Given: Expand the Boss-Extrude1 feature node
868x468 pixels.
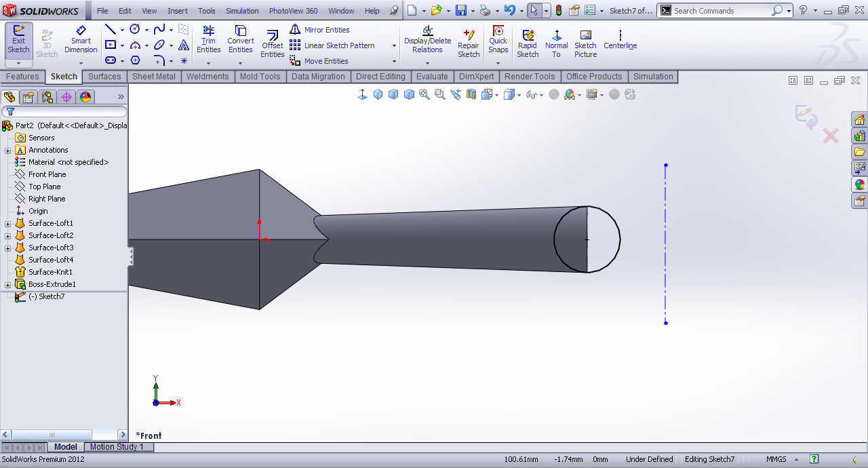Looking at the screenshot, I should pos(7,285).
